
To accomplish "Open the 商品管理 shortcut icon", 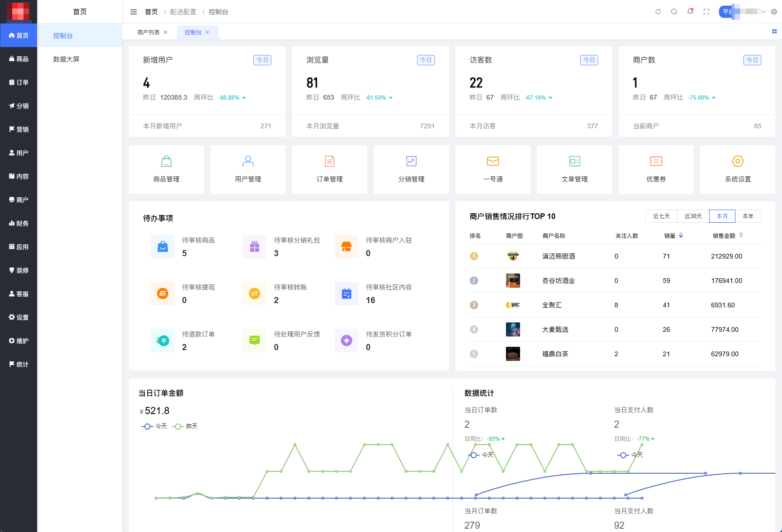I will [166, 162].
